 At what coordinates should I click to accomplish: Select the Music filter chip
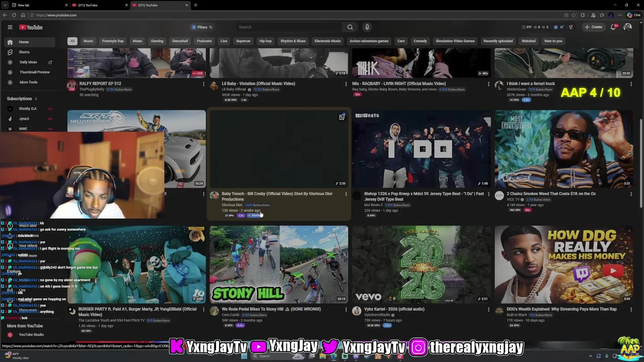point(89,41)
